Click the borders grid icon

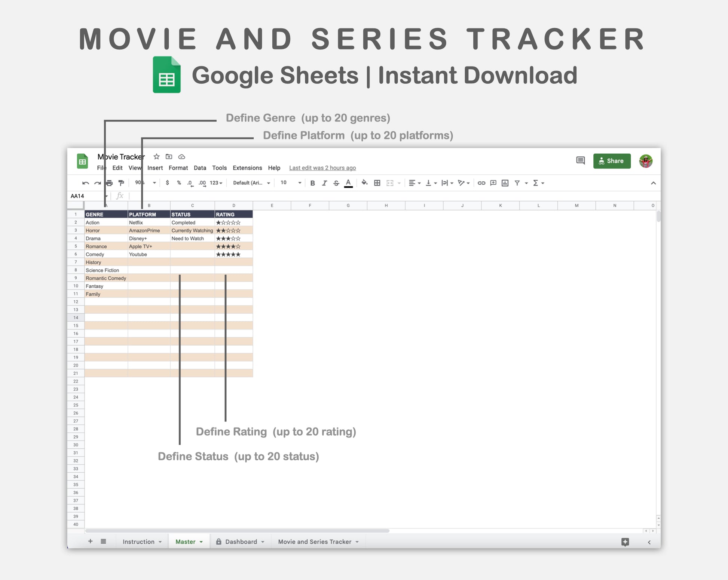[x=377, y=183]
